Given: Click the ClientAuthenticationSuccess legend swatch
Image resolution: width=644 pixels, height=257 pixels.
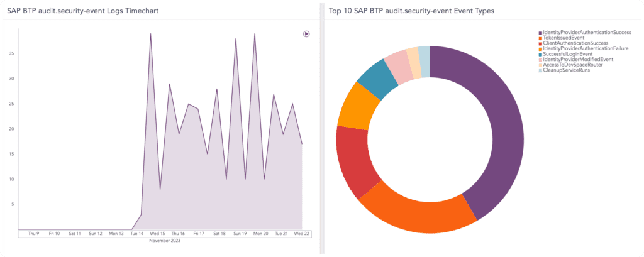Looking at the screenshot, I should click(x=540, y=43).
